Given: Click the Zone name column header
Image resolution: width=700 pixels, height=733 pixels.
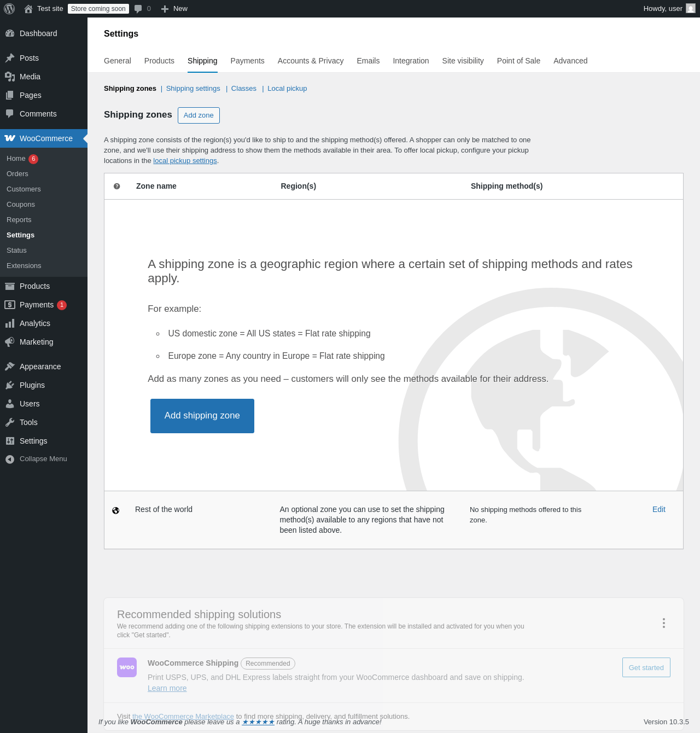Looking at the screenshot, I should (156, 186).
